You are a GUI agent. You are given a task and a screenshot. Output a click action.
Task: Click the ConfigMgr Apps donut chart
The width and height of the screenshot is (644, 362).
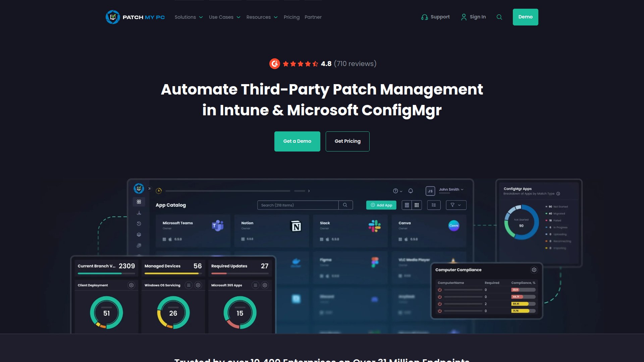(521, 222)
